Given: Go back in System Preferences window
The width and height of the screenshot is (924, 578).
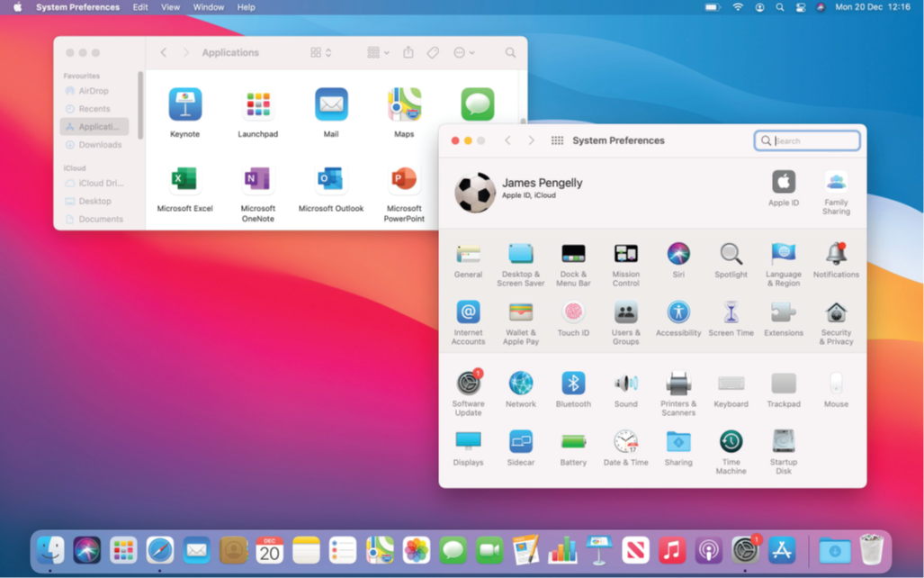Looking at the screenshot, I should tap(507, 140).
